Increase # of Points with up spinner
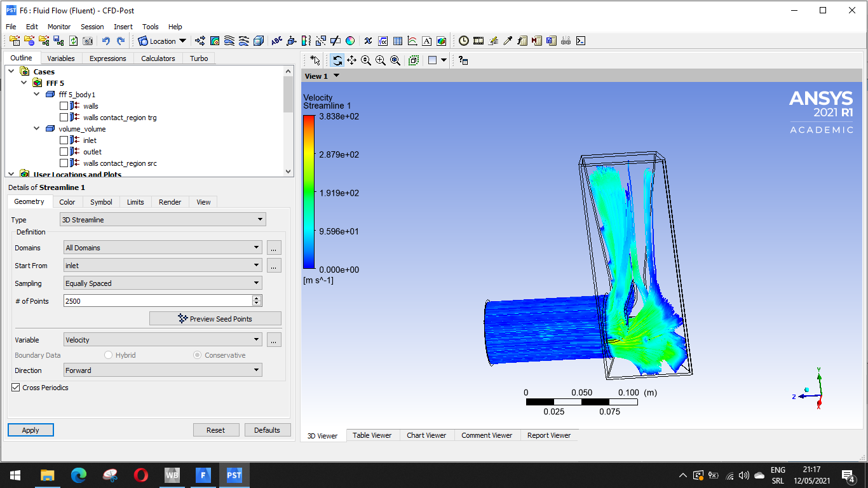The width and height of the screenshot is (868, 488). click(257, 298)
